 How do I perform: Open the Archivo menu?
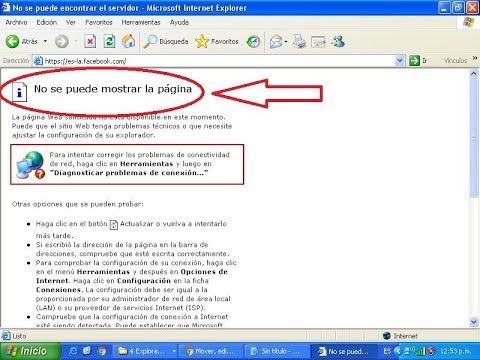tap(16, 22)
